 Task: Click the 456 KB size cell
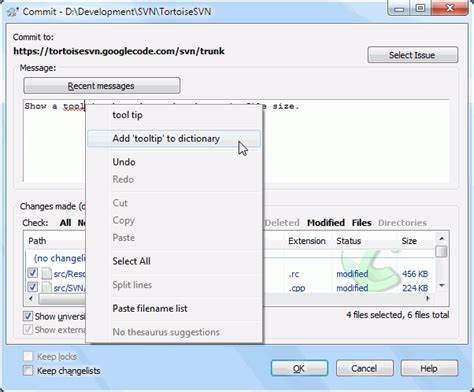[415, 274]
